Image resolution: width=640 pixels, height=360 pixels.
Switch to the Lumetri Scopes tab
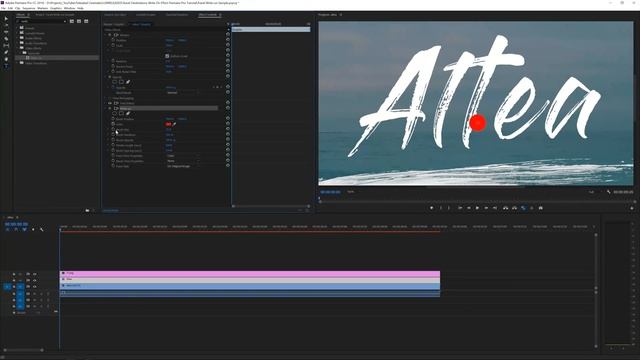pyautogui.click(x=146, y=15)
